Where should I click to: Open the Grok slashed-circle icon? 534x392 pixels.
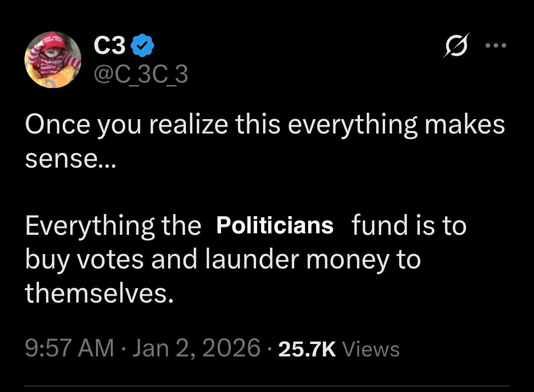453,47
